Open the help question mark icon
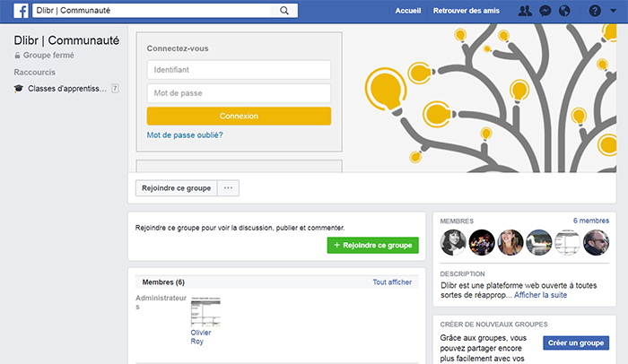 pyautogui.click(x=595, y=11)
